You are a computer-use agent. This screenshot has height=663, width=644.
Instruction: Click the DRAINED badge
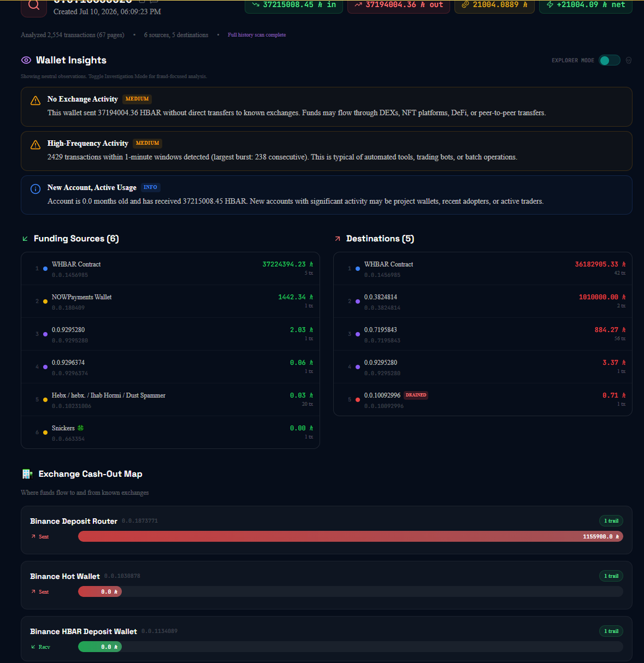416,395
